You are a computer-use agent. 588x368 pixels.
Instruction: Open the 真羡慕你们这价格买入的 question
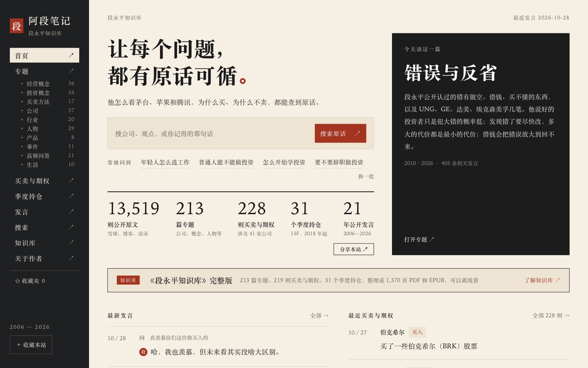click(179, 338)
